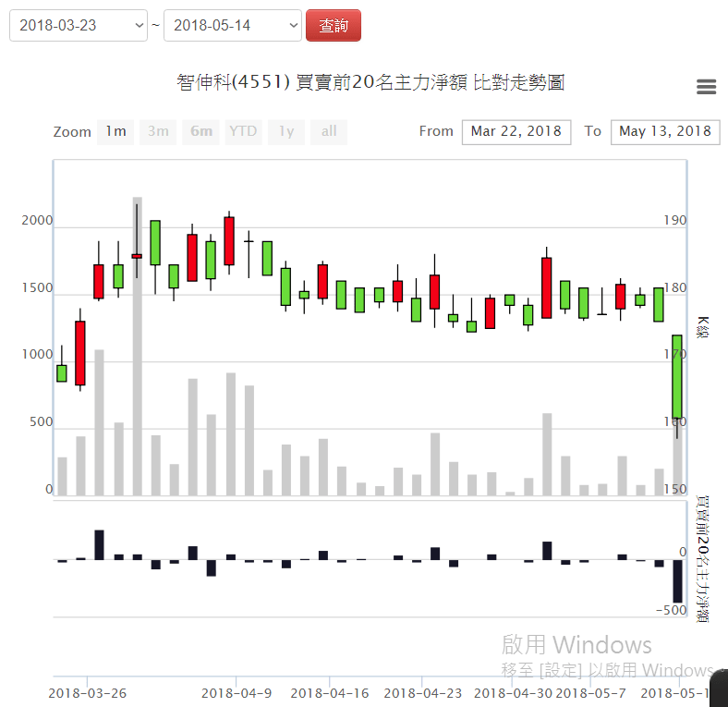Click the From date field Mar 22, 2018
Viewport: 728px width, 707px height.
pyautogui.click(x=516, y=131)
